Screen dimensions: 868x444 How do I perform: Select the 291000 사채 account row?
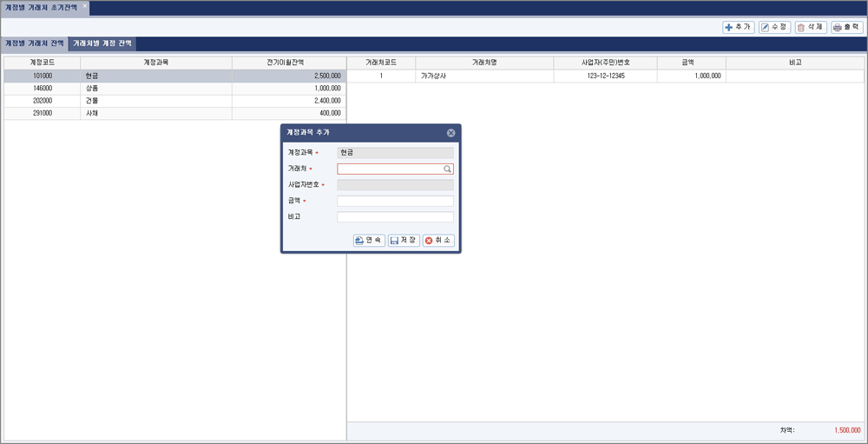coord(175,113)
